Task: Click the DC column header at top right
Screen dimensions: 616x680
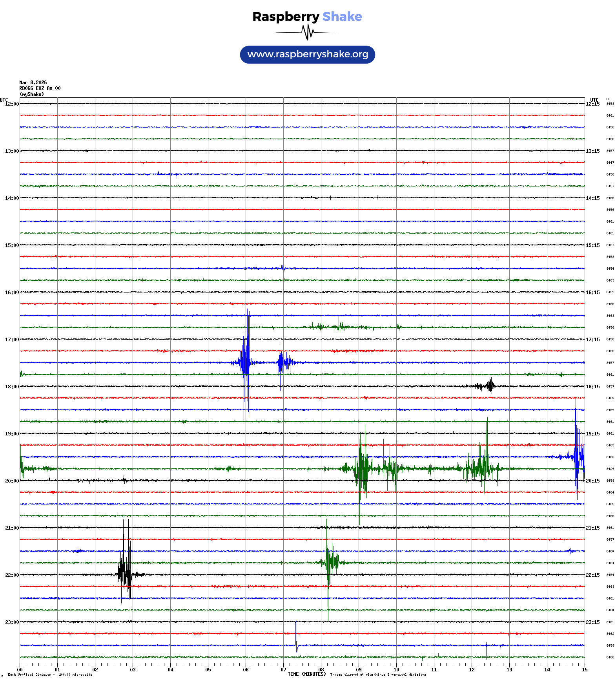Action: tap(608, 99)
